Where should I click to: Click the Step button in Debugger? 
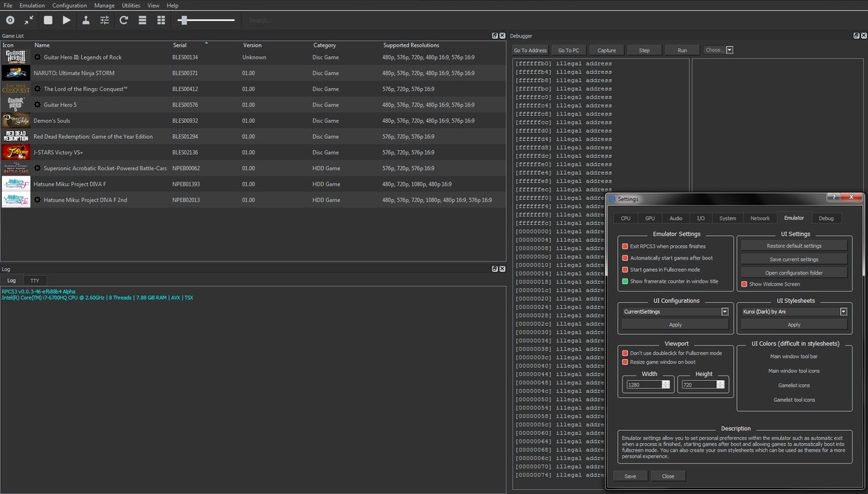644,50
